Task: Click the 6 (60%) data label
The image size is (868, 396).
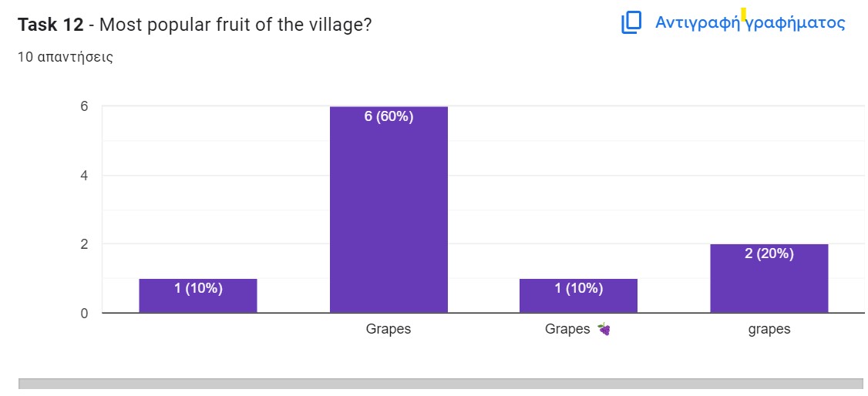Action: point(389,117)
